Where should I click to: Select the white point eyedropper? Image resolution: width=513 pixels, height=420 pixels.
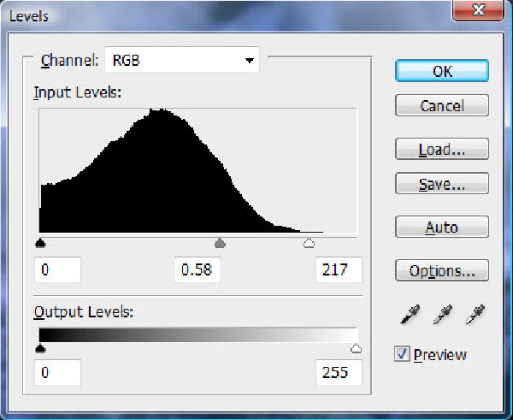coord(475,314)
